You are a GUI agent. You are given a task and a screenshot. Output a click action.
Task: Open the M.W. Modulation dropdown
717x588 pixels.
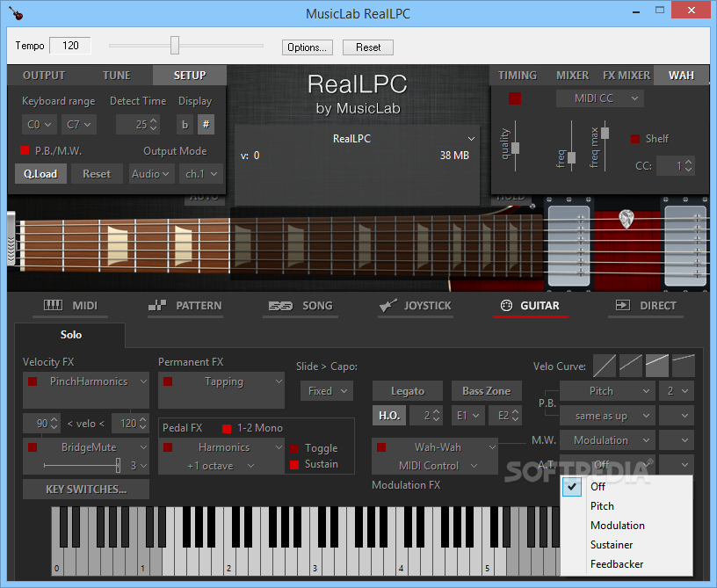point(607,440)
